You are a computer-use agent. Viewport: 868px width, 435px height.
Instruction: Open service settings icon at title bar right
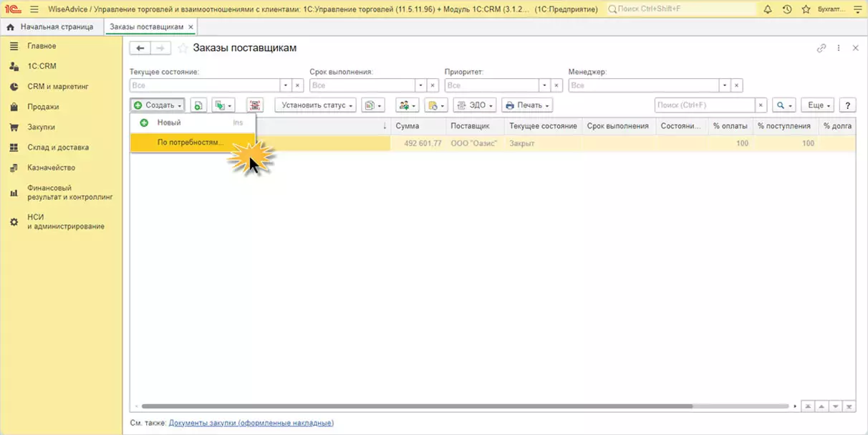click(x=857, y=9)
